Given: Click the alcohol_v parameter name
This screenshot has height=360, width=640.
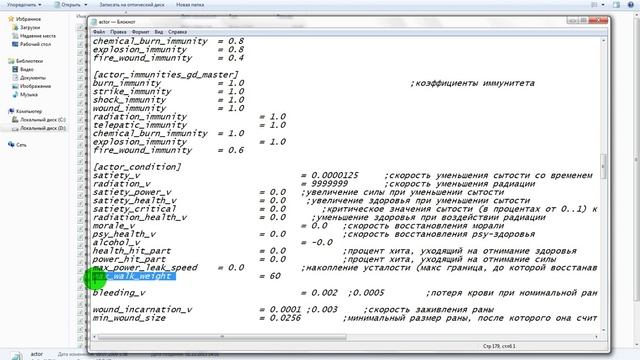Looking at the screenshot, I should (x=116, y=242).
